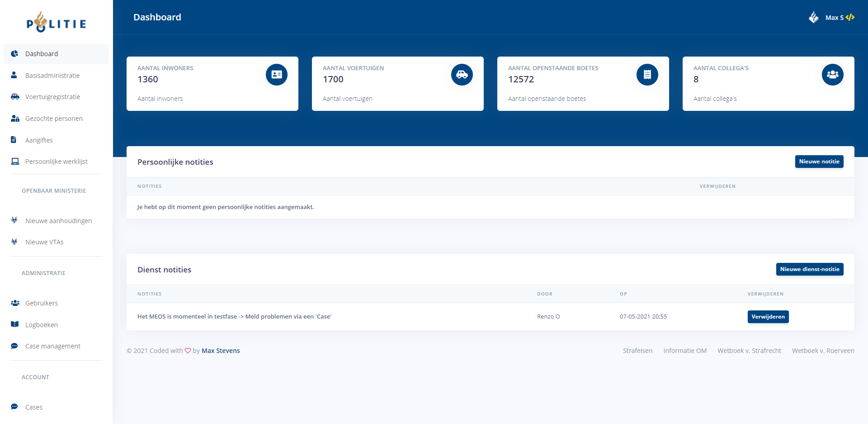Click the inwoners ID card icon

point(276,75)
